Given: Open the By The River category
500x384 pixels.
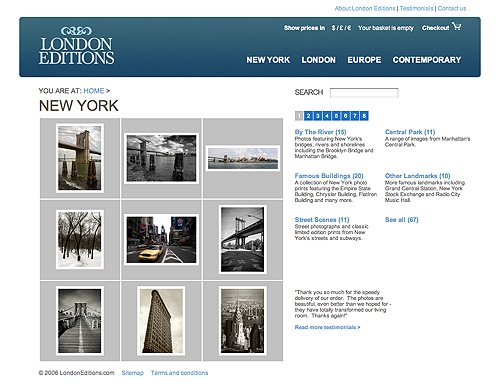Looking at the screenshot, I should (320, 132).
